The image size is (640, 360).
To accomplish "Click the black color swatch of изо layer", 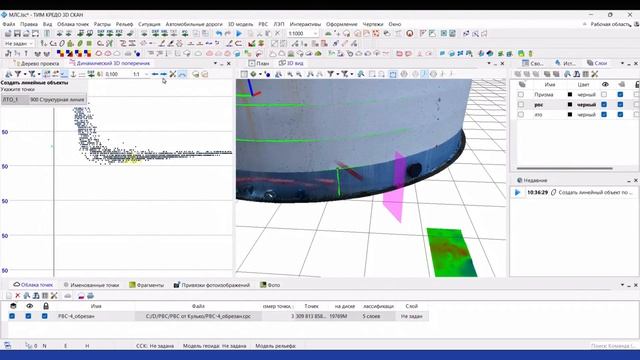I will point(570,115).
